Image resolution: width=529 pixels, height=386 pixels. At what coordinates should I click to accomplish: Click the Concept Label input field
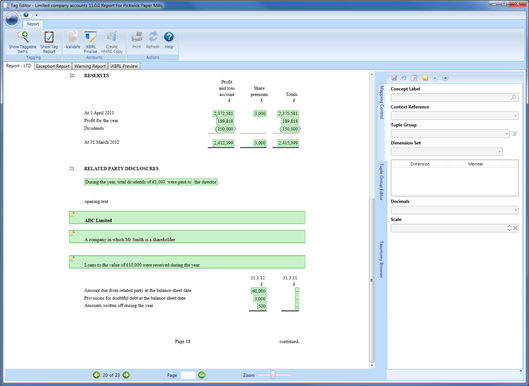click(x=454, y=98)
